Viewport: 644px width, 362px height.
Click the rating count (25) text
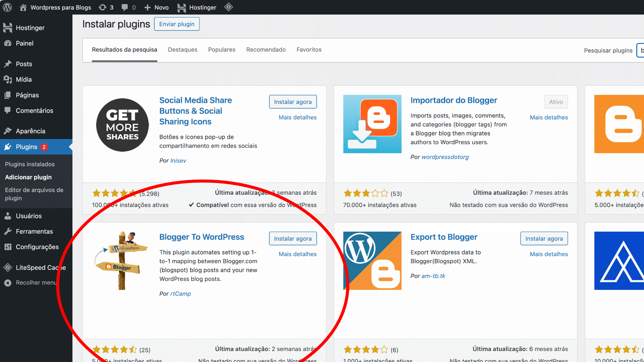(145, 350)
